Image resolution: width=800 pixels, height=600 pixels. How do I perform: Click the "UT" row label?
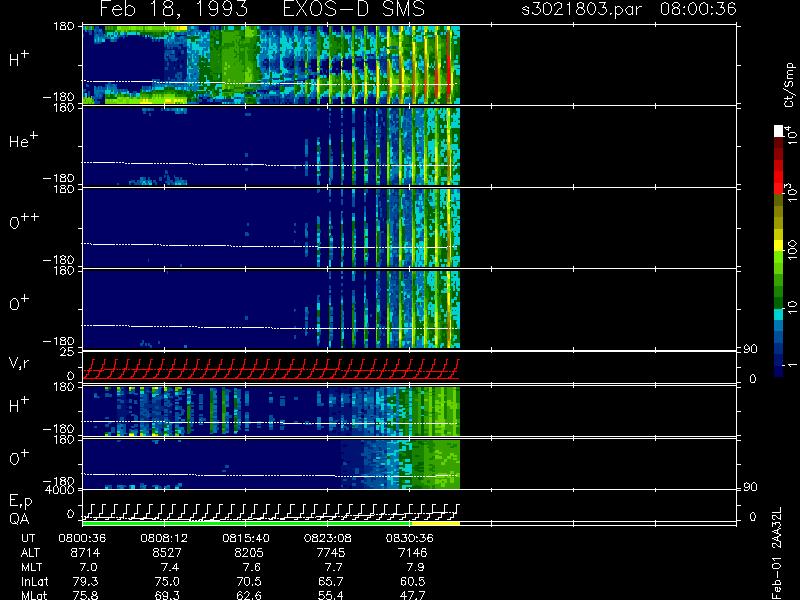(x=28, y=538)
